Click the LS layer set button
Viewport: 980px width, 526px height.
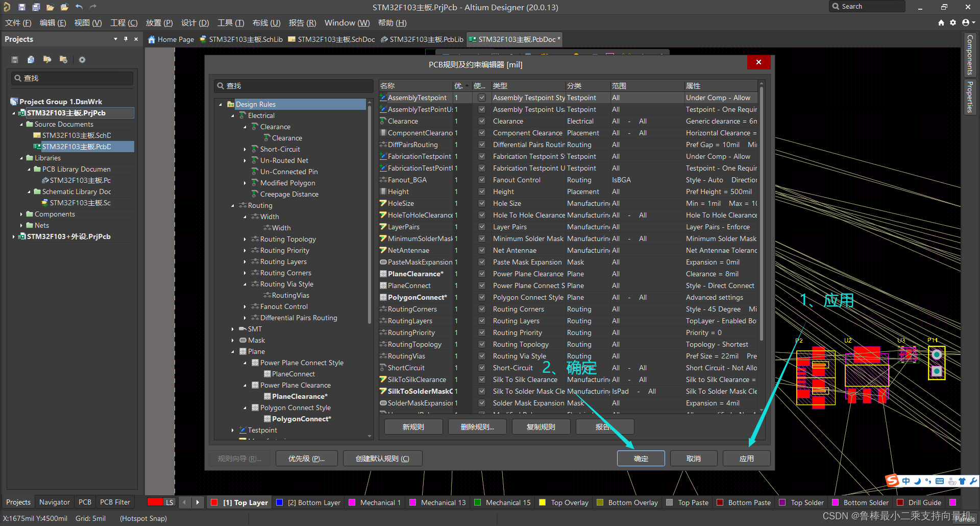[169, 503]
